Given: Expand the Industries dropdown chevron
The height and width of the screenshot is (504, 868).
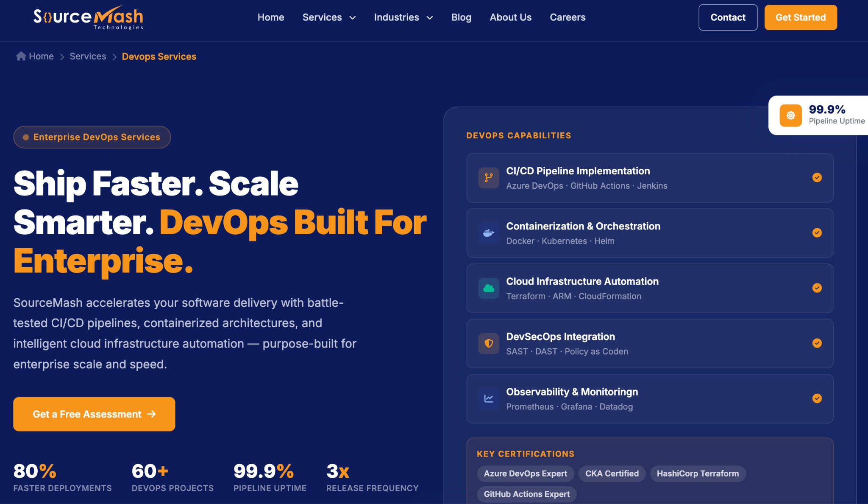Looking at the screenshot, I should coord(429,18).
